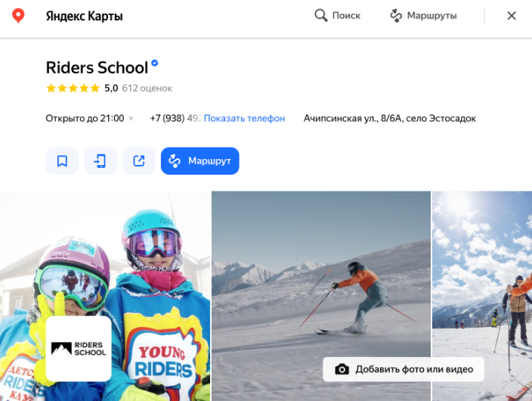Close the Yandex Maps panel

[x=512, y=16]
